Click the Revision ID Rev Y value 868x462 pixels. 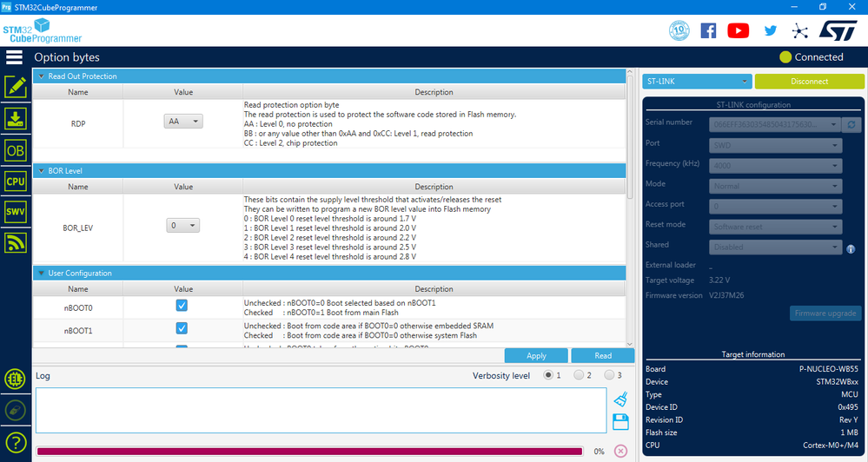[x=849, y=420]
